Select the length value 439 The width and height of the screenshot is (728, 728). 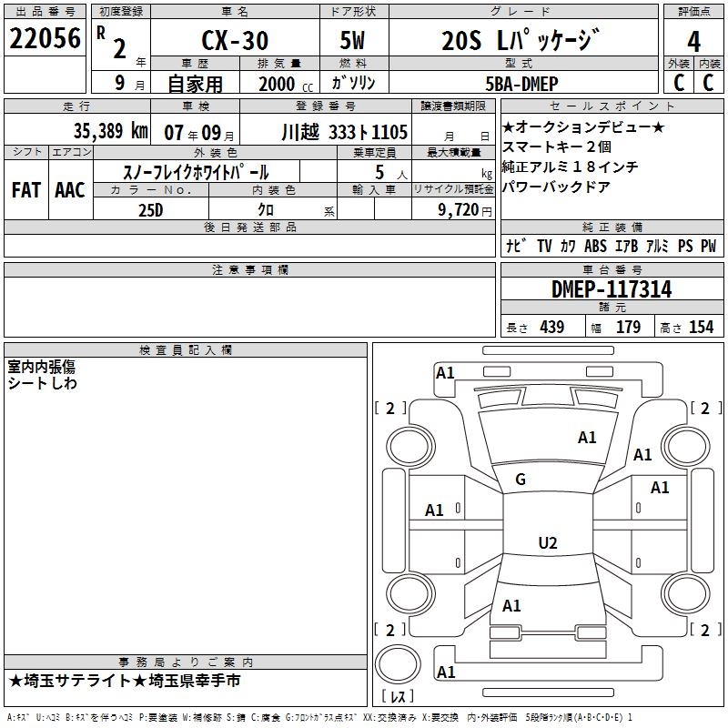coord(552,327)
